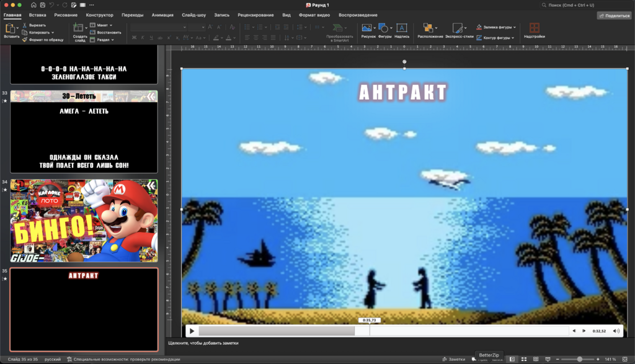
Task: Toggle superscript formatting
Action: [x=169, y=38]
